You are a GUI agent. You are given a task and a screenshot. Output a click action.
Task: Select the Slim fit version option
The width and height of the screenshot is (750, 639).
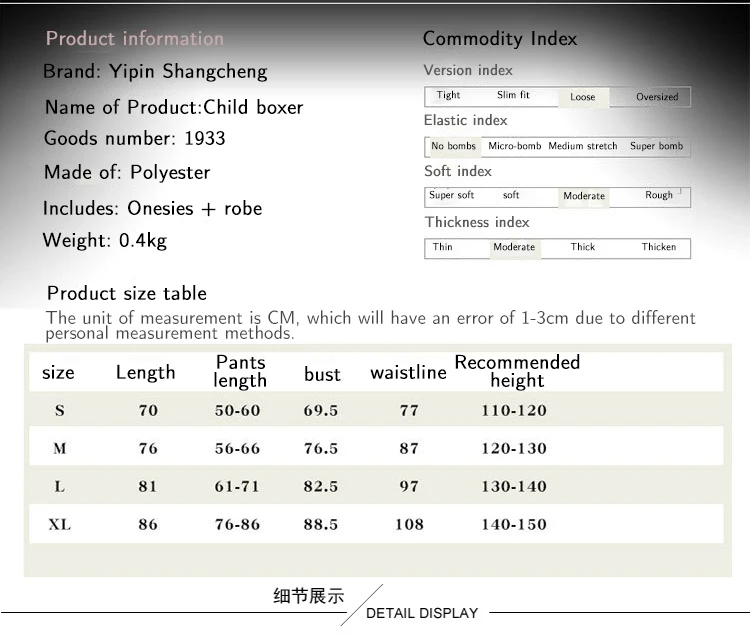click(x=513, y=95)
